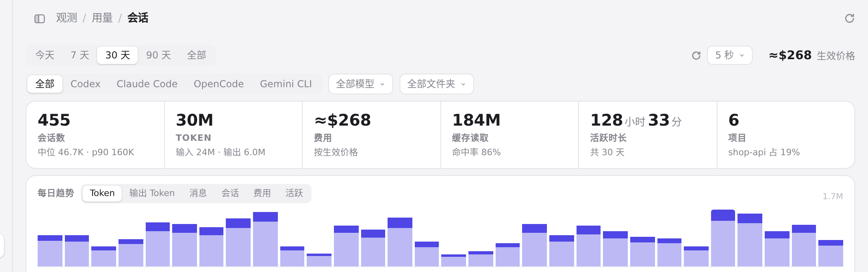This screenshot has width=868, height=272.
Task: Select the 今天 time range
Action: tap(45, 55)
